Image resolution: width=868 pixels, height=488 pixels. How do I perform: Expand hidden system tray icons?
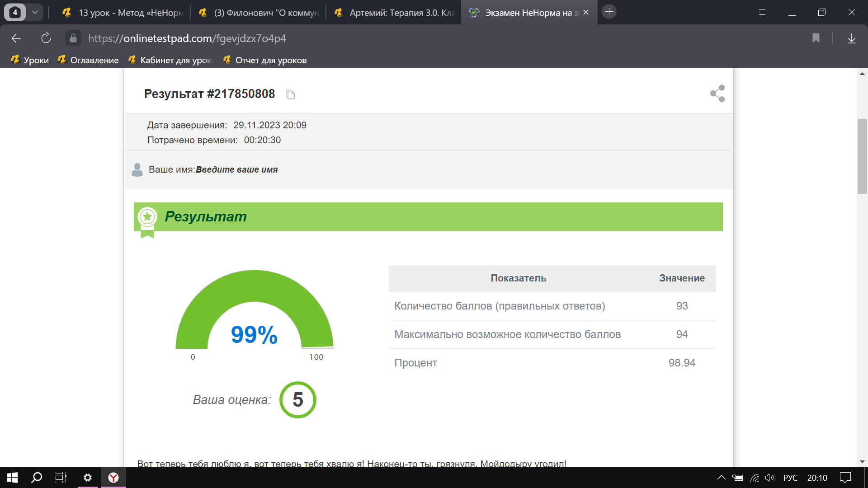tap(722, 478)
